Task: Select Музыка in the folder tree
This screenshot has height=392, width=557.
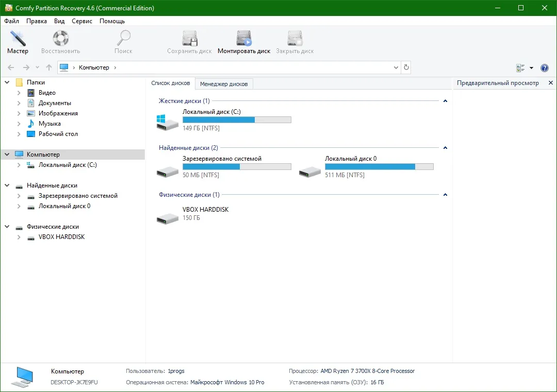Action: point(50,124)
